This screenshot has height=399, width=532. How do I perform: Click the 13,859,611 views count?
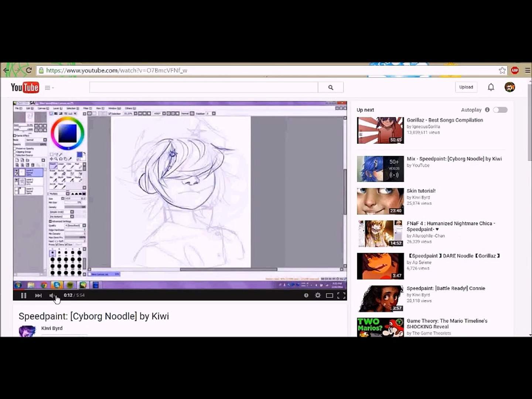(423, 132)
